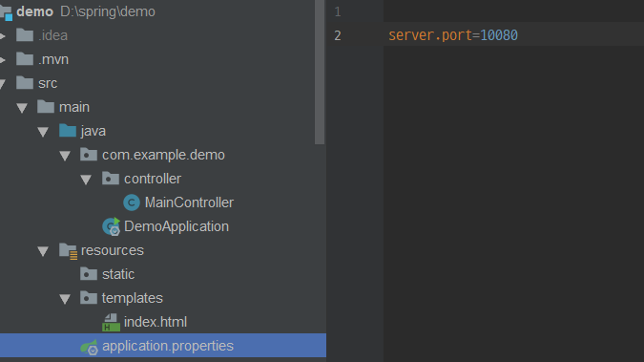
Task: Click the com.example.demo package icon
Action: [89, 155]
